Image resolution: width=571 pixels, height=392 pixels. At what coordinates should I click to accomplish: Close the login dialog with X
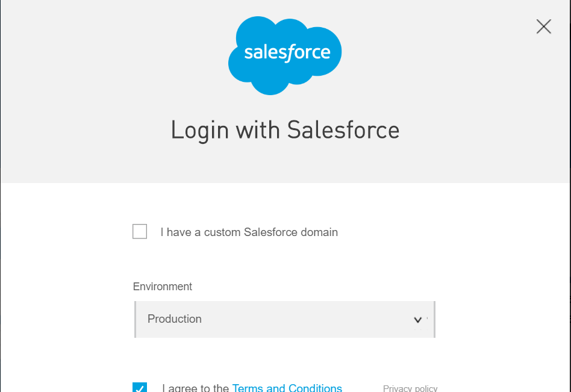[543, 26]
